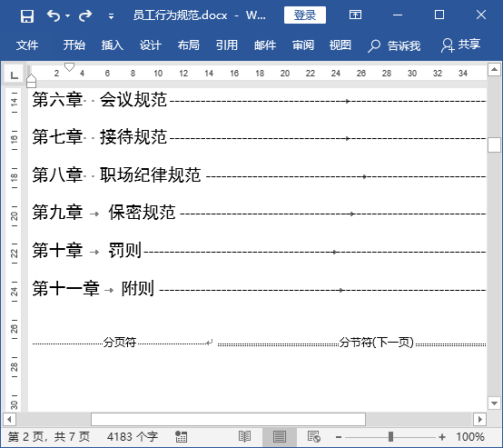The image size is (503, 448).
Task: Click the heading 第七章 接待规范
Action: click(100, 137)
